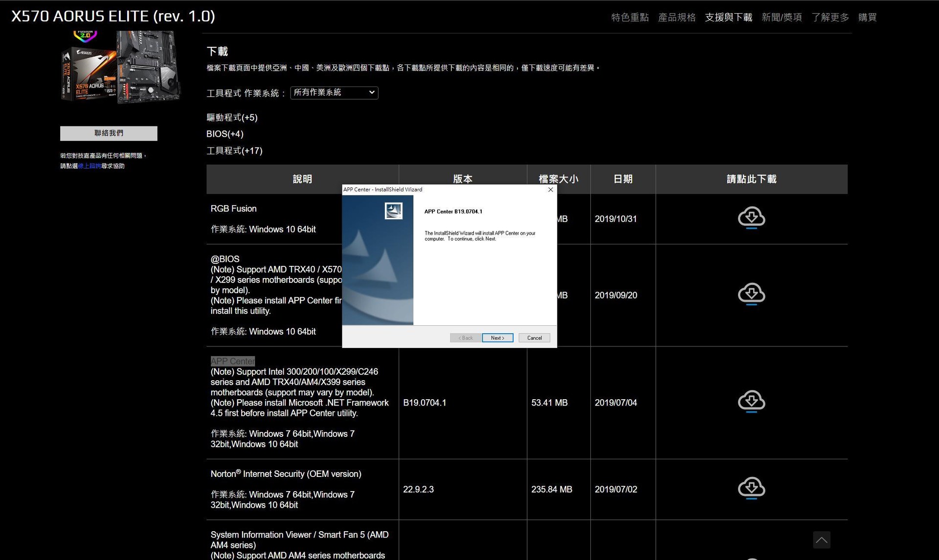The width and height of the screenshot is (939, 560).
Task: Expand the BIOS(+4) section
Action: (224, 133)
